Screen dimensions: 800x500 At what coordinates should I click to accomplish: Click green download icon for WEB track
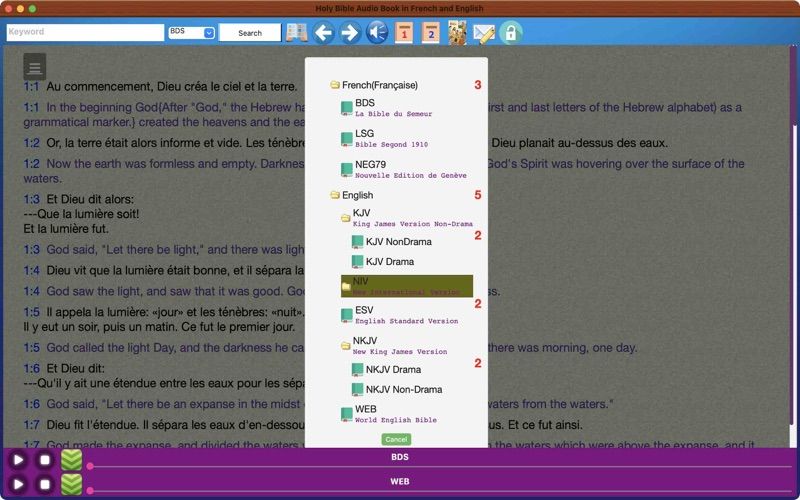[x=71, y=484]
